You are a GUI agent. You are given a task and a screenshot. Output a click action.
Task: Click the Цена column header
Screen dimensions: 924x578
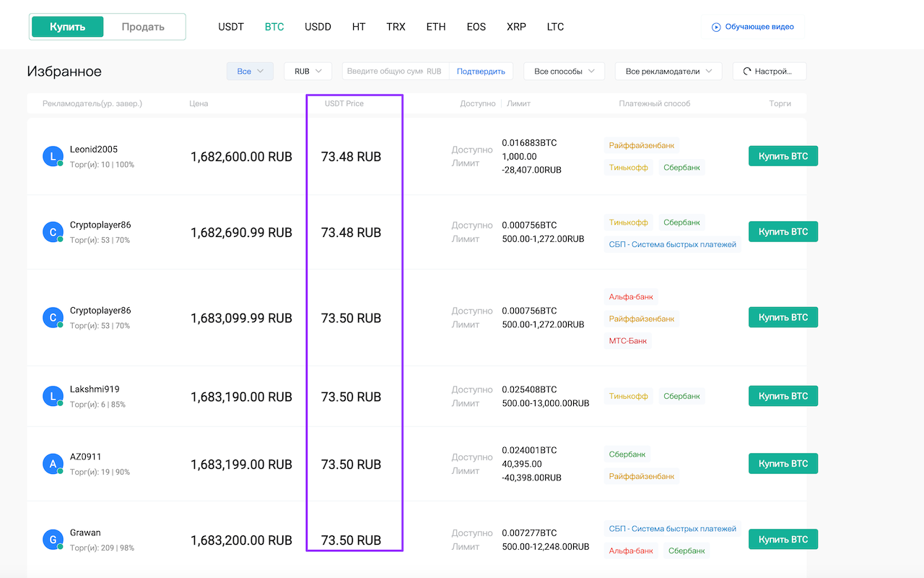point(199,103)
